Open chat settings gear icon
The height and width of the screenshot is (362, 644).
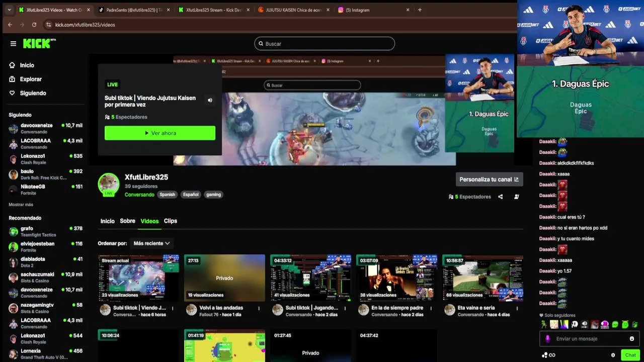click(613, 355)
